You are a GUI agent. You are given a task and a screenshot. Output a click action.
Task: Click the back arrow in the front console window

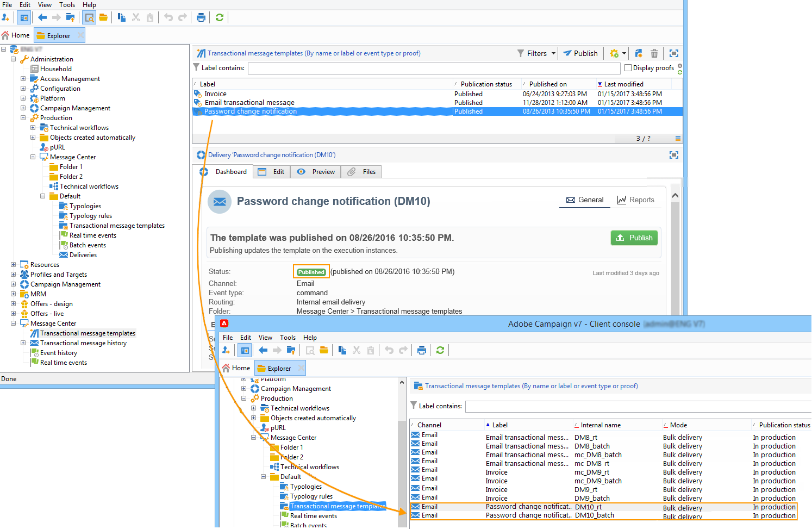coord(263,350)
